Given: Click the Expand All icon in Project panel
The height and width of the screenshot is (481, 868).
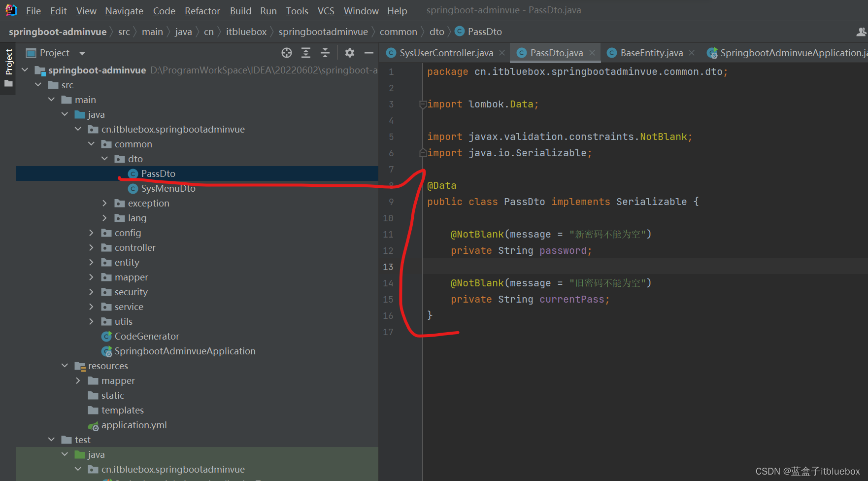Looking at the screenshot, I should pyautogui.click(x=306, y=53).
